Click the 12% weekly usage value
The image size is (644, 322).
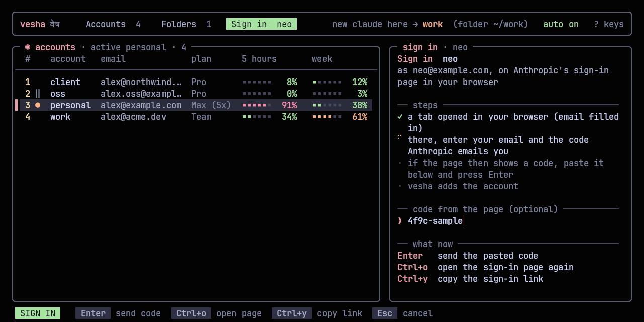[360, 82]
